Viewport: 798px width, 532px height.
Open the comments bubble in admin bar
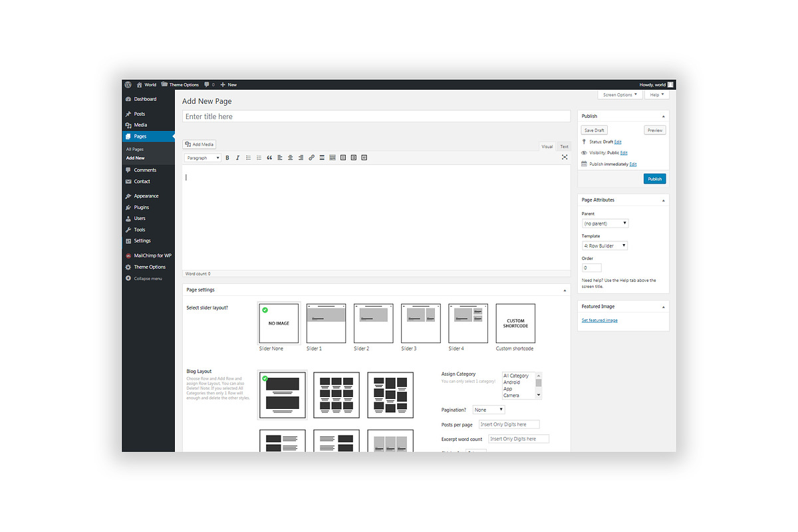click(209, 84)
